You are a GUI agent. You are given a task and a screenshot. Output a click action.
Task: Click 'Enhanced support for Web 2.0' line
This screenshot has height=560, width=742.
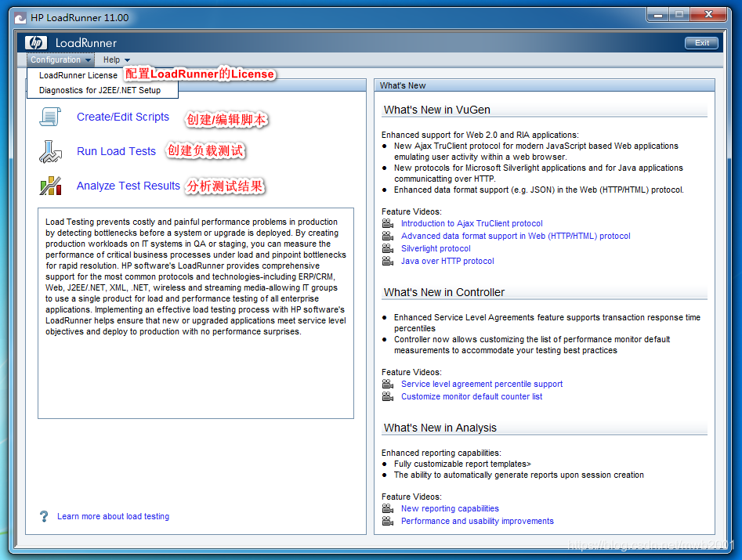(480, 135)
